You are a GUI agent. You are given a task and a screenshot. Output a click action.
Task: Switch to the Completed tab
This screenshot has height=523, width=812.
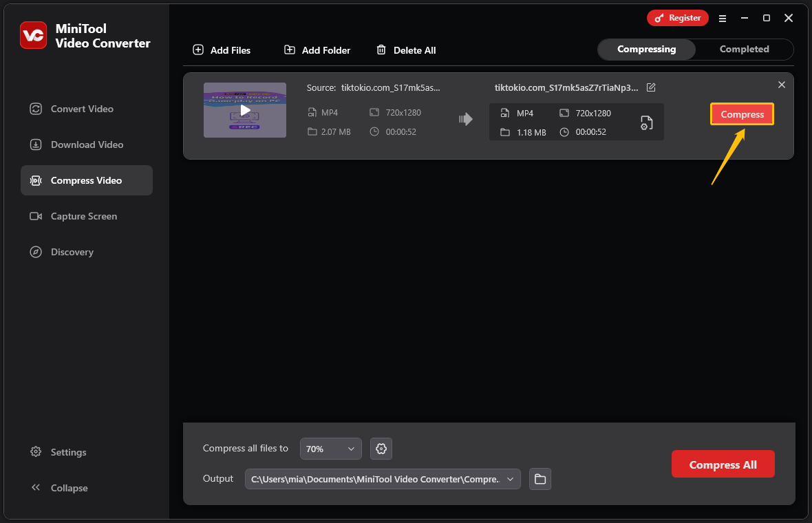(744, 49)
